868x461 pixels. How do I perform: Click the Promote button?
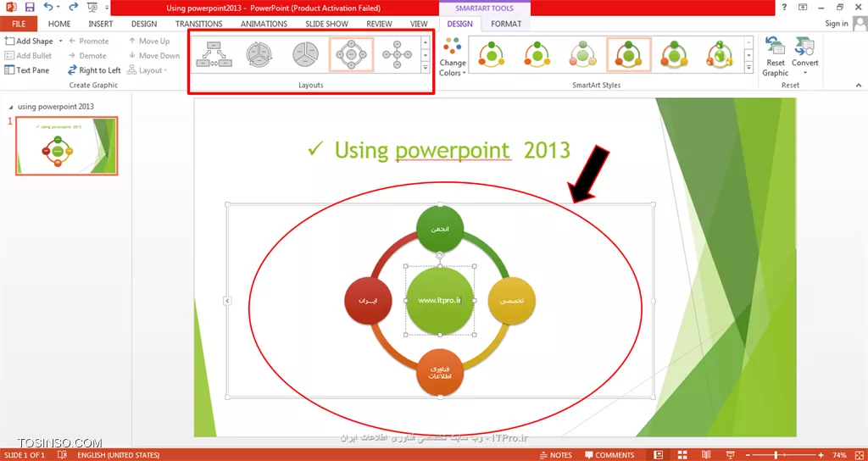[88, 41]
